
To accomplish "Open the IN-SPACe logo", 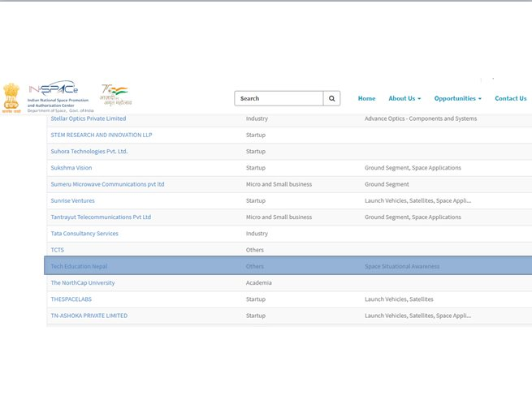I will click(60, 97).
